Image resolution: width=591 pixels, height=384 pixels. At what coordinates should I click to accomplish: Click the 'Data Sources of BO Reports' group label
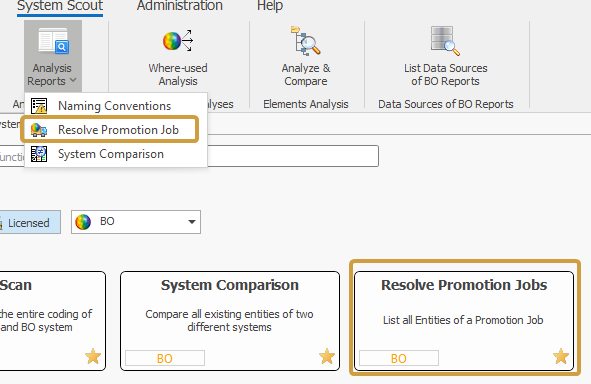click(446, 104)
